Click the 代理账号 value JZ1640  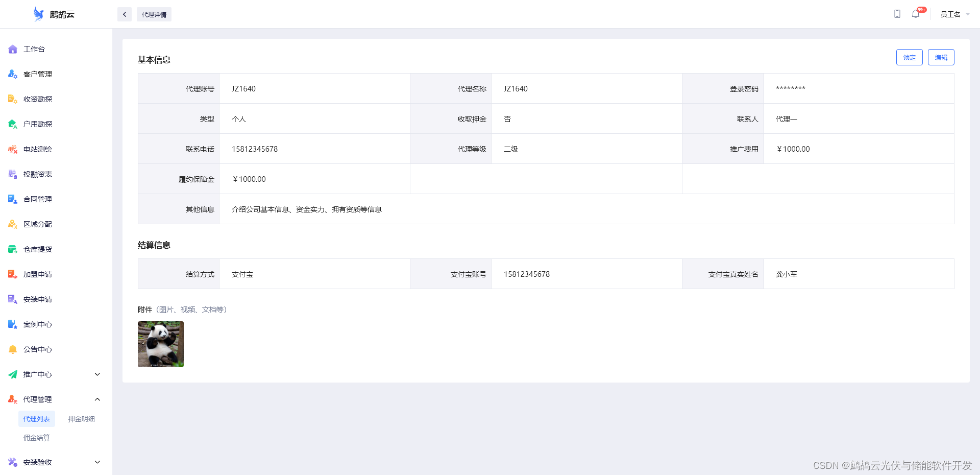(x=243, y=89)
